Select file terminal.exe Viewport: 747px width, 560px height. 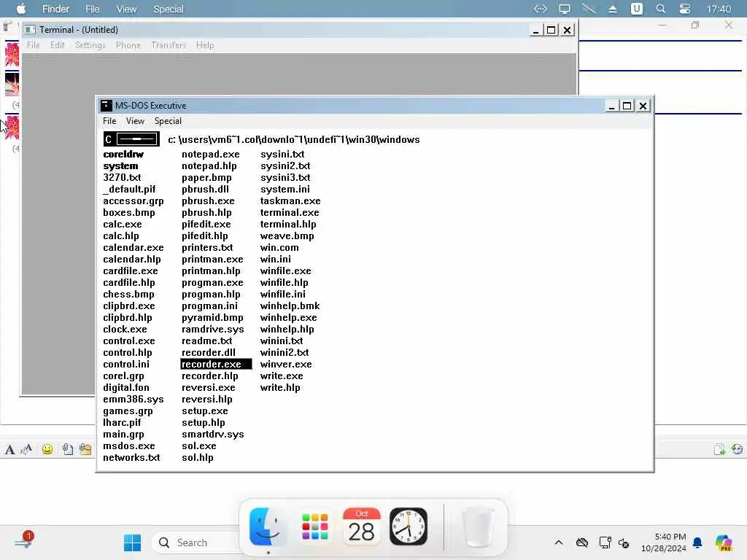coord(290,213)
